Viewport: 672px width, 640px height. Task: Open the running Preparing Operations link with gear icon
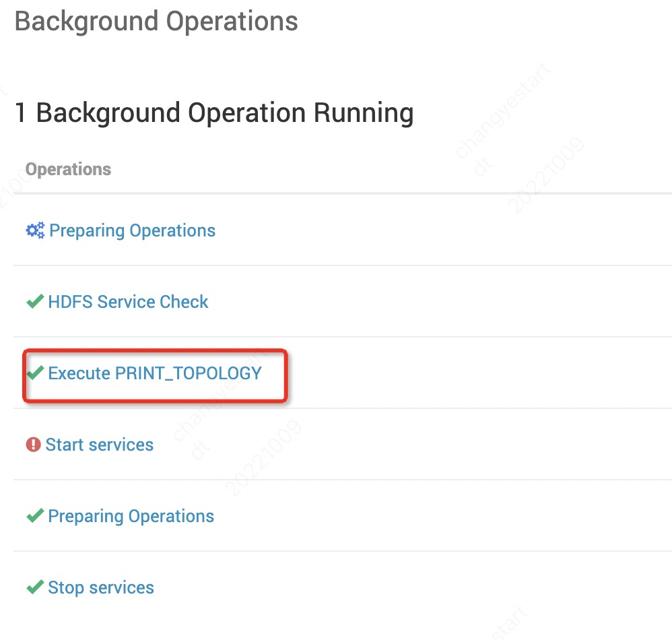132,230
